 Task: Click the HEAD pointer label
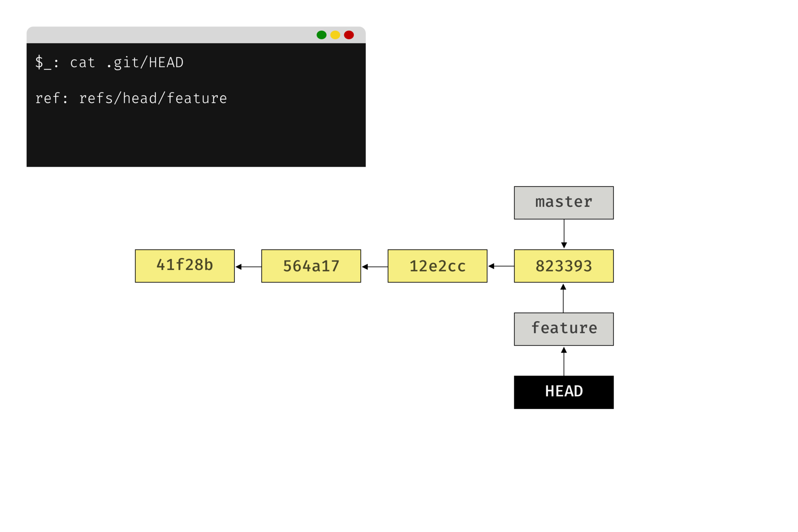pyautogui.click(x=564, y=391)
